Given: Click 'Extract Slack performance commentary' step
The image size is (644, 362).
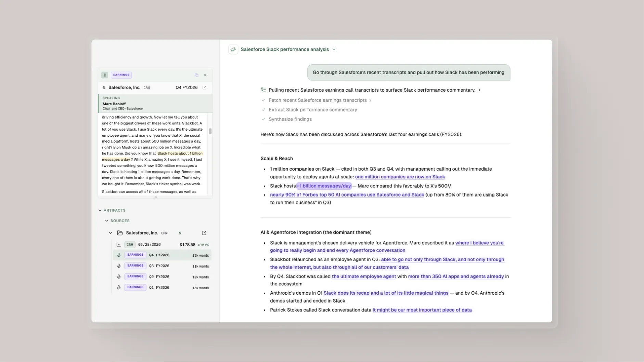Looking at the screenshot, I should tap(313, 110).
